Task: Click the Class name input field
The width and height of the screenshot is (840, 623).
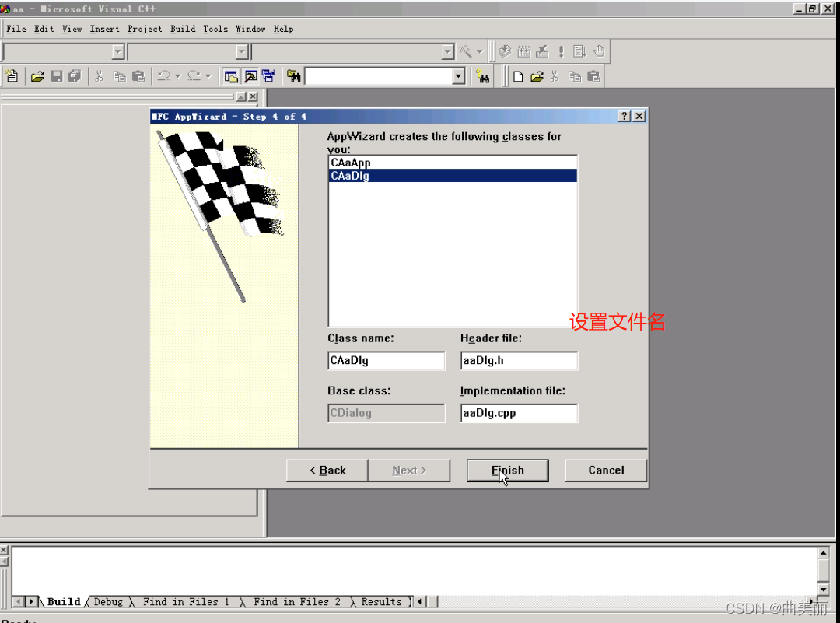Action: click(x=386, y=361)
